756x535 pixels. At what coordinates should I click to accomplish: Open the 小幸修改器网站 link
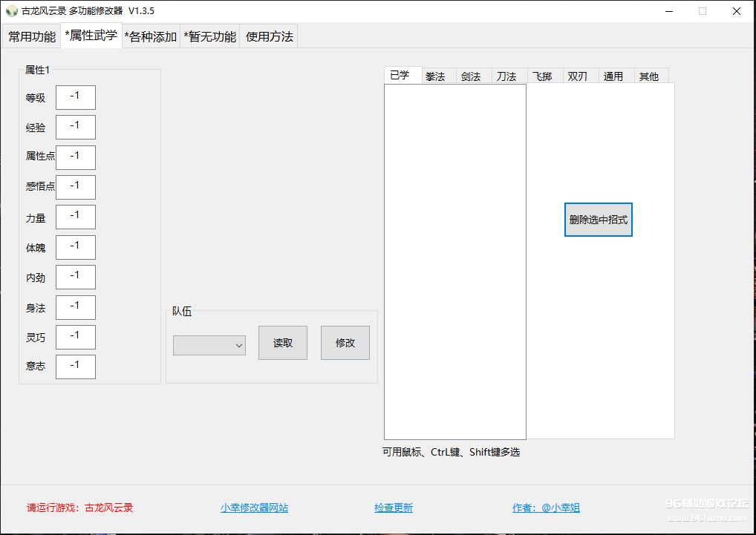click(x=254, y=508)
